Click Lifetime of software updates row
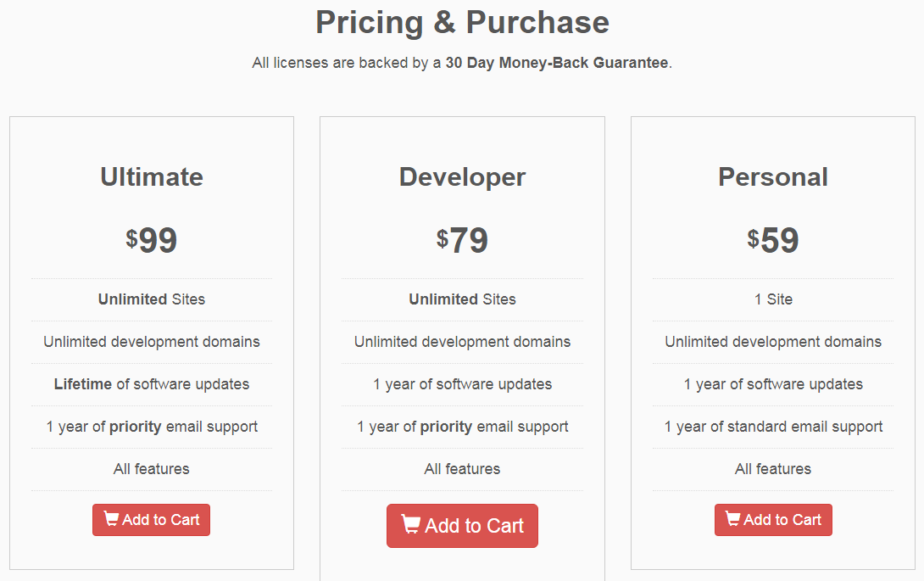This screenshot has width=924, height=581. [152, 384]
